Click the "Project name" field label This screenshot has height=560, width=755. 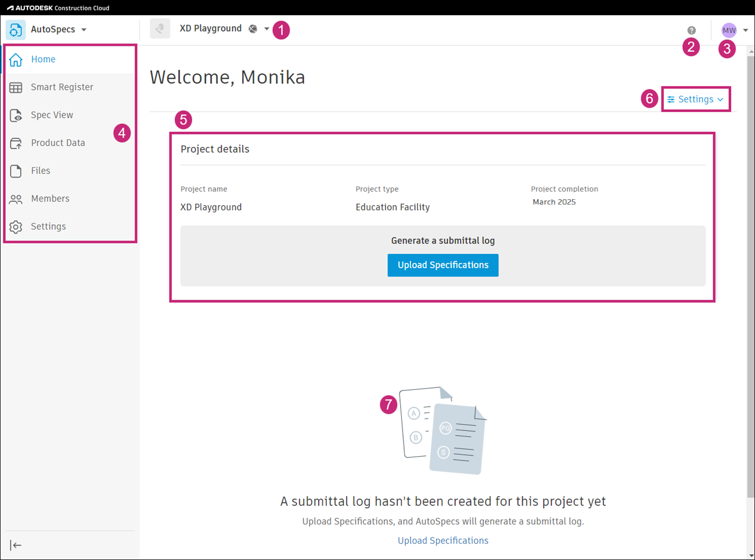tap(204, 189)
